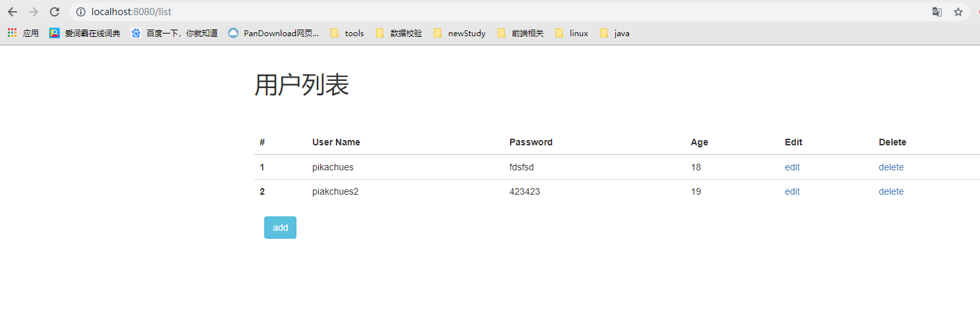This screenshot has height=317, width=980.
Task: Click the Delete column header
Action: coord(893,142)
